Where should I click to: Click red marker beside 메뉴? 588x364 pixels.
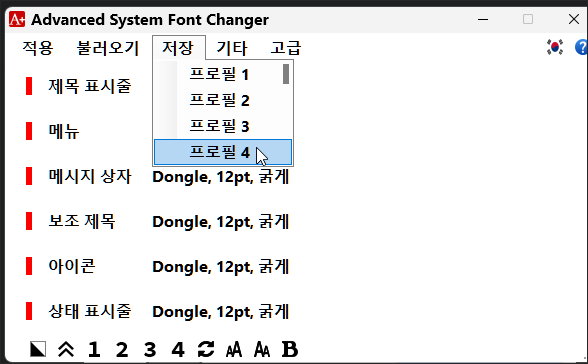click(x=29, y=131)
